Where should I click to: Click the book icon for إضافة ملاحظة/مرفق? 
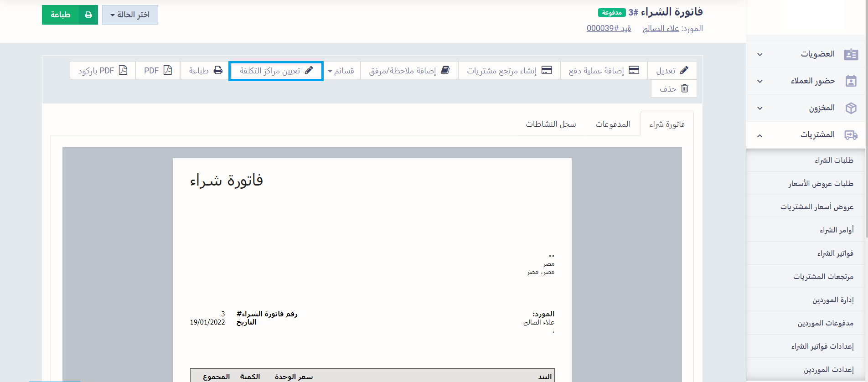coord(445,70)
